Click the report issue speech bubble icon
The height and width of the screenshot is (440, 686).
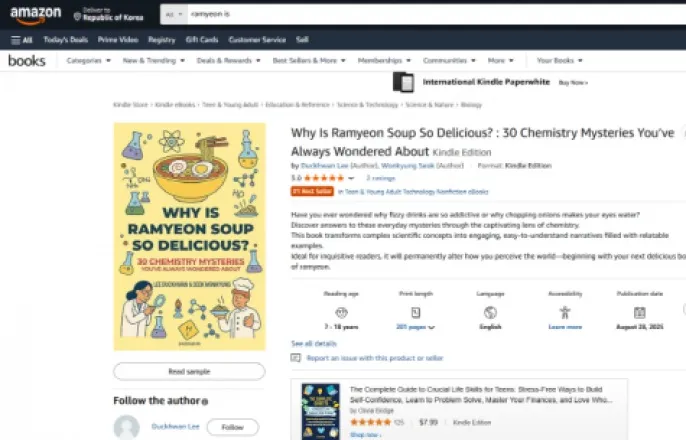point(296,358)
